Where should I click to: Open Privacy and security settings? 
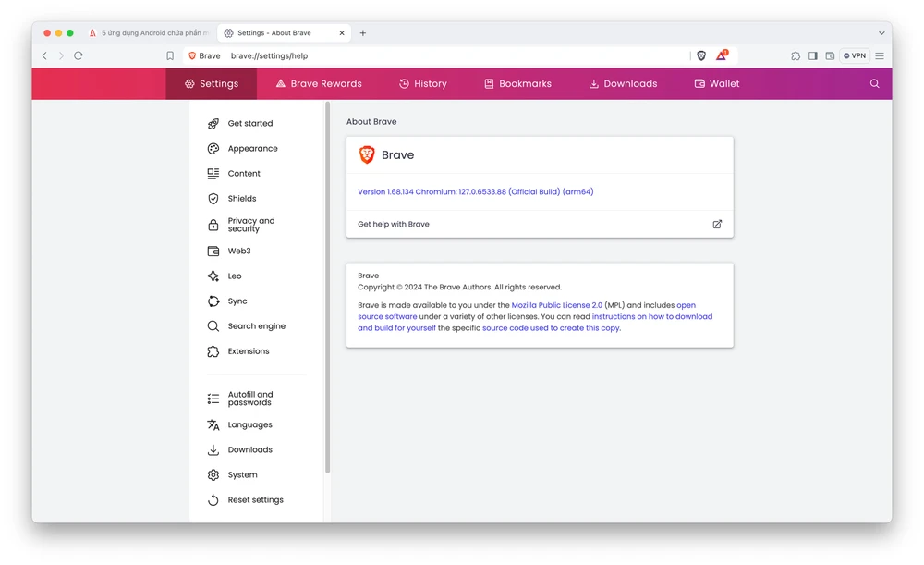point(250,225)
